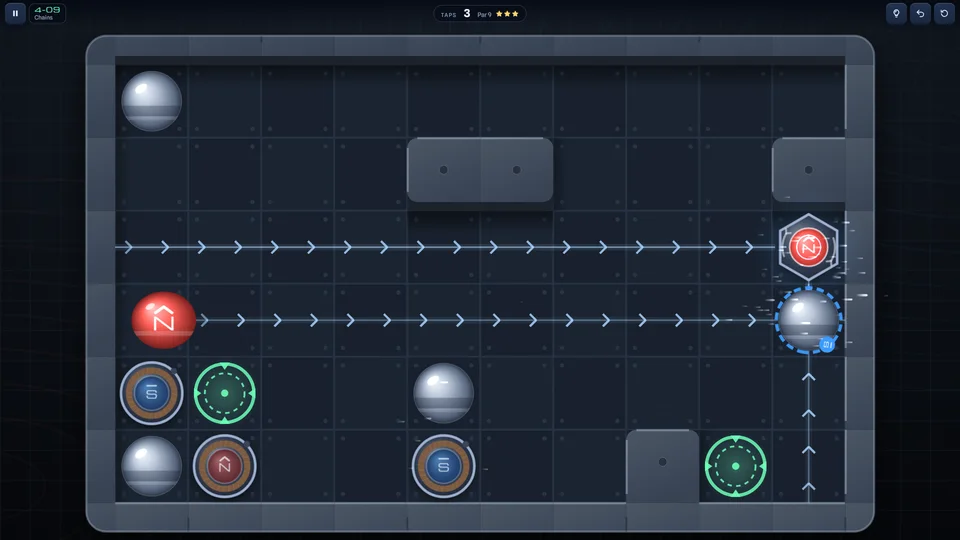Viewport: 960px width, 540px height.
Task: Click the 4-09 Chains level label
Action: [x=47, y=13]
